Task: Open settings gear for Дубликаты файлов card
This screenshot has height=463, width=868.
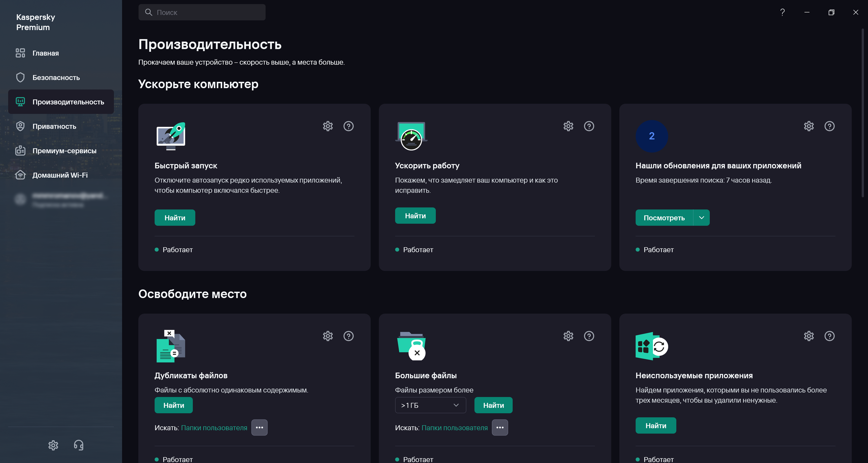Action: (x=328, y=336)
